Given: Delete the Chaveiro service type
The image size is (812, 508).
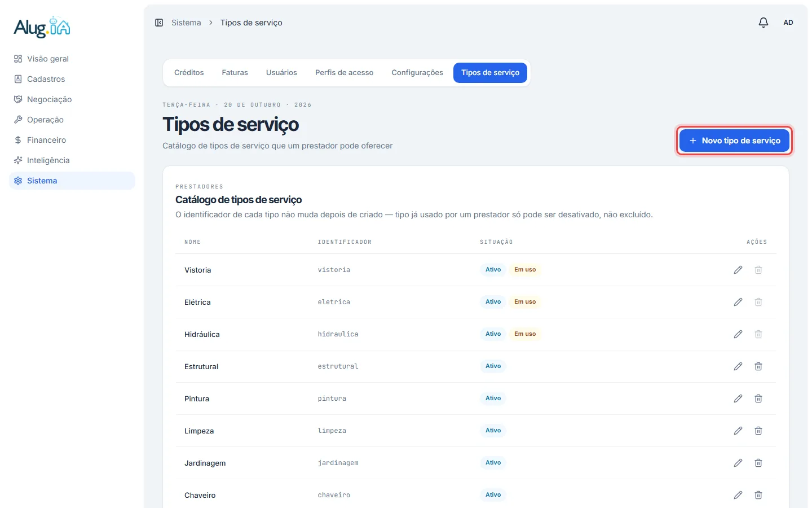Looking at the screenshot, I should pos(758,495).
